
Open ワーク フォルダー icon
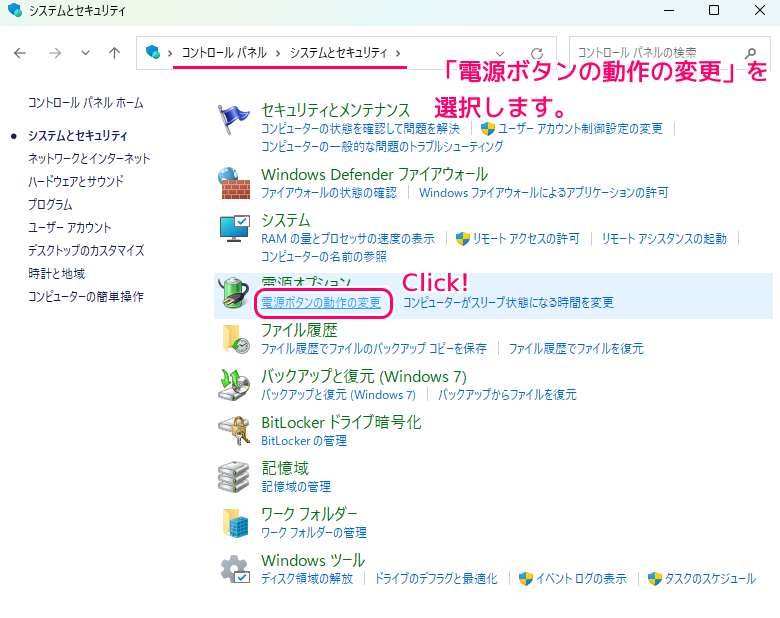pyautogui.click(x=235, y=523)
